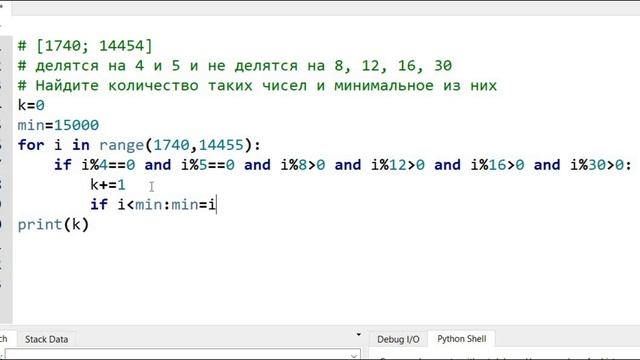Place cursor on comment '# [1740; 14454]'
The image size is (640, 360).
(85, 46)
